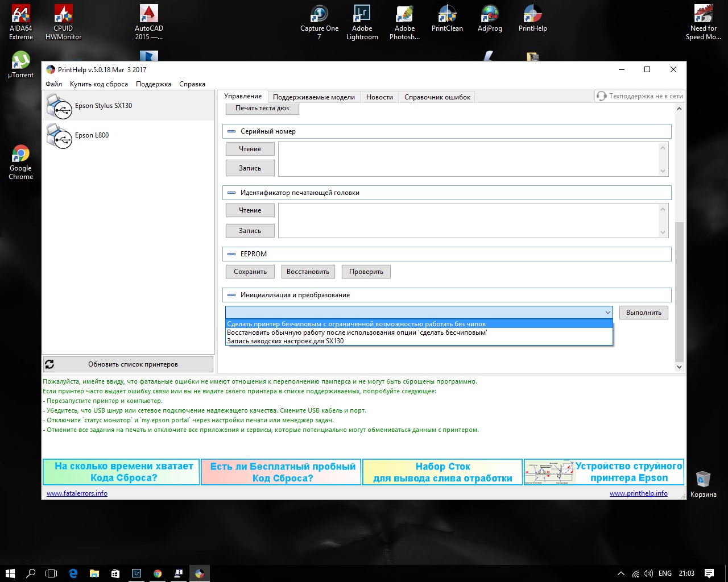This screenshot has height=582, width=728.
Task: Open the Поддержка menu
Action: click(154, 84)
